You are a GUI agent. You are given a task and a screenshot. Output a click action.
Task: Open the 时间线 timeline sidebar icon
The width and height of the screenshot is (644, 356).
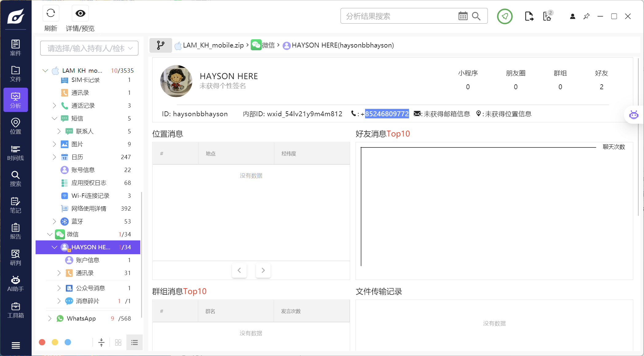click(x=15, y=153)
